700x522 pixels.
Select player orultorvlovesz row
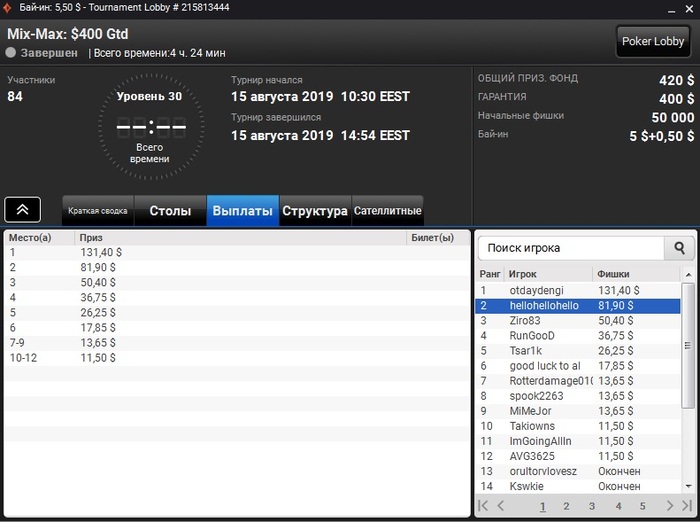(x=578, y=472)
